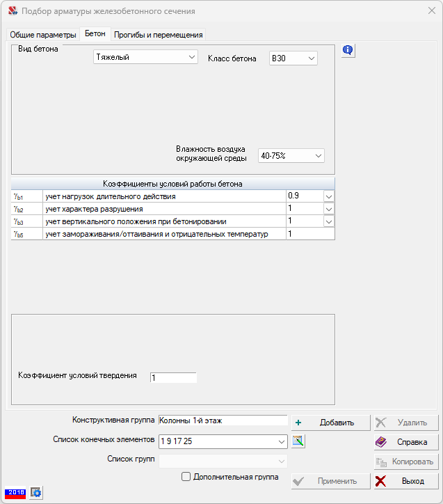Expand the γb2 coefficient dropdown arrow

[x=329, y=209]
